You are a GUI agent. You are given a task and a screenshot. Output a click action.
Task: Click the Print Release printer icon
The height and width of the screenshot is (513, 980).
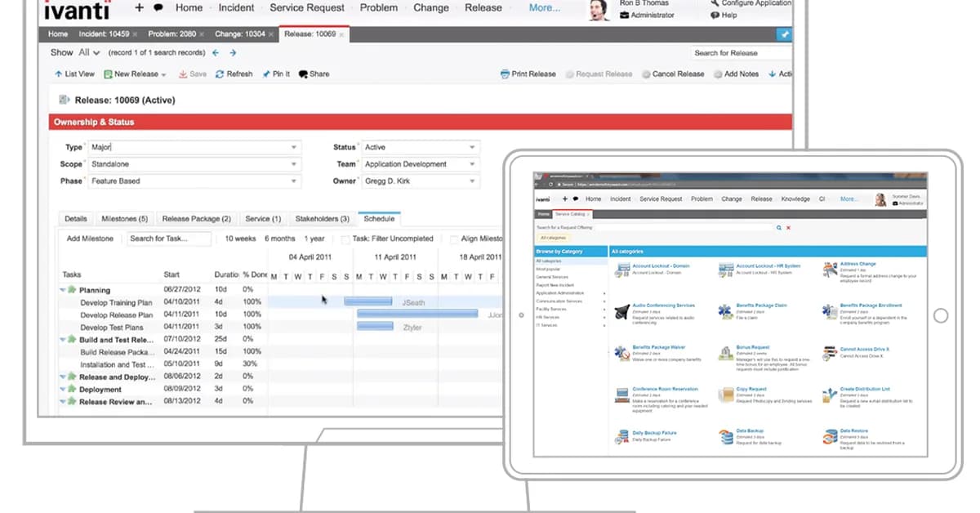(x=505, y=74)
